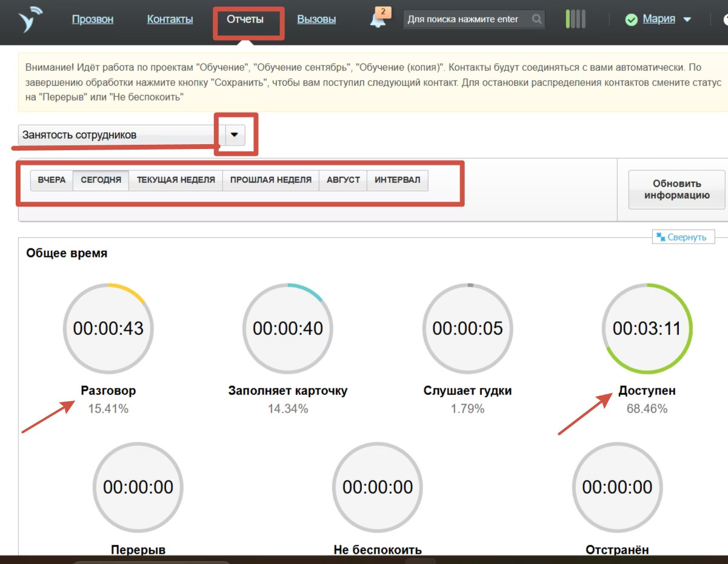The height and width of the screenshot is (564, 728).
Task: Open the notifications bell with badge 2
Action: 379,19
